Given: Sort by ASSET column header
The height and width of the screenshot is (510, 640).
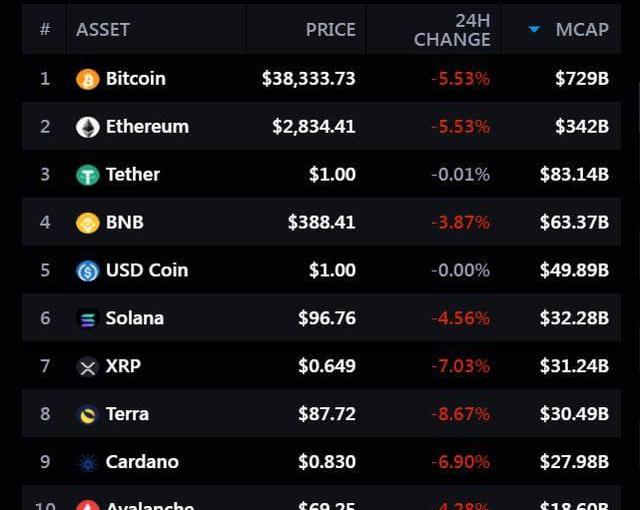Looking at the screenshot, I should (103, 29).
